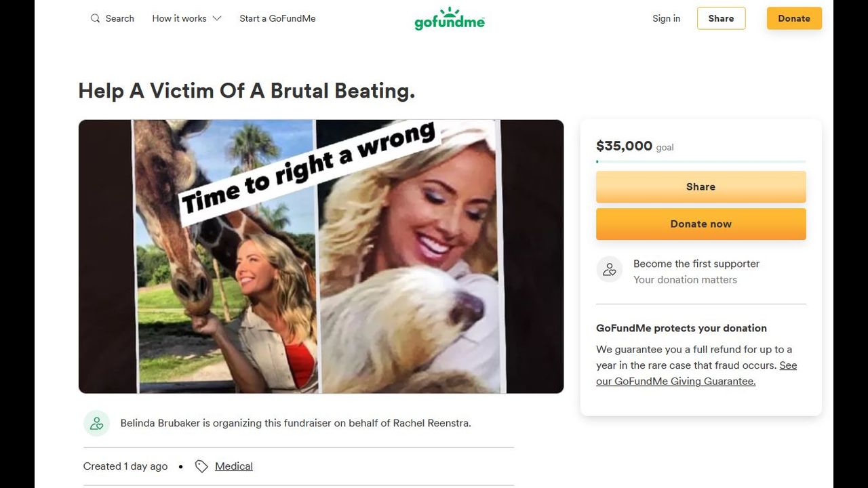The height and width of the screenshot is (488, 868).
Task: Click the large Share button in sidebar
Action: (701, 186)
